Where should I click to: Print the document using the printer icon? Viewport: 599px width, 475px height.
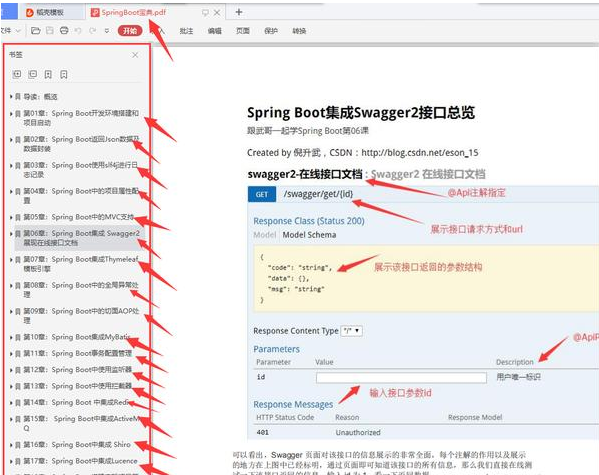pos(64,31)
